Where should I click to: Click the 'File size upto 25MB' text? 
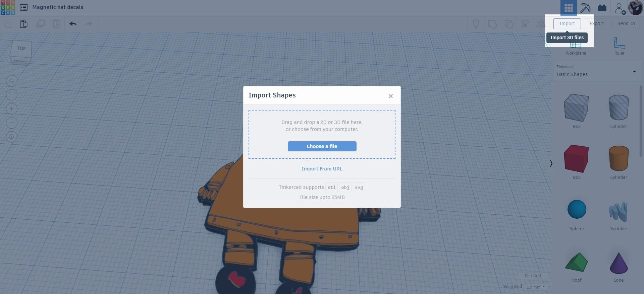pyautogui.click(x=322, y=197)
